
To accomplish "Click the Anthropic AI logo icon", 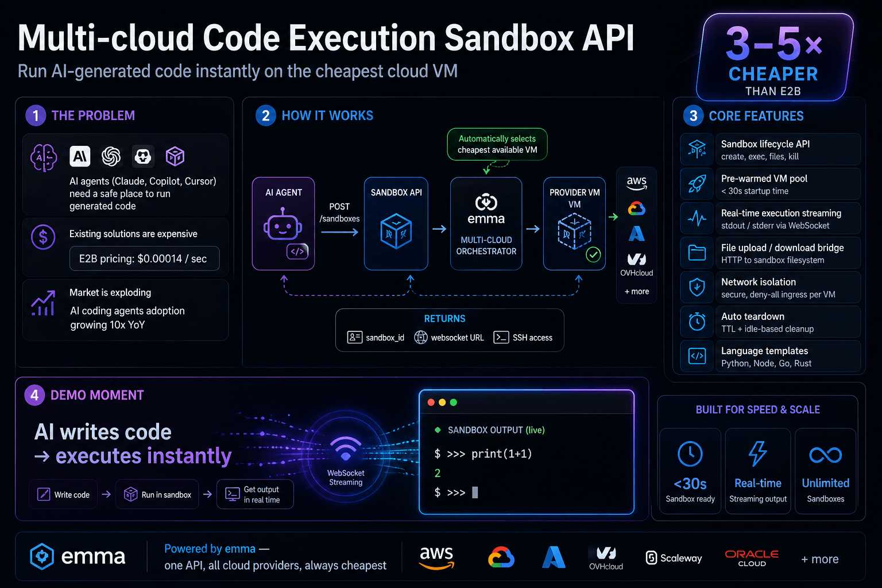I will [80, 156].
